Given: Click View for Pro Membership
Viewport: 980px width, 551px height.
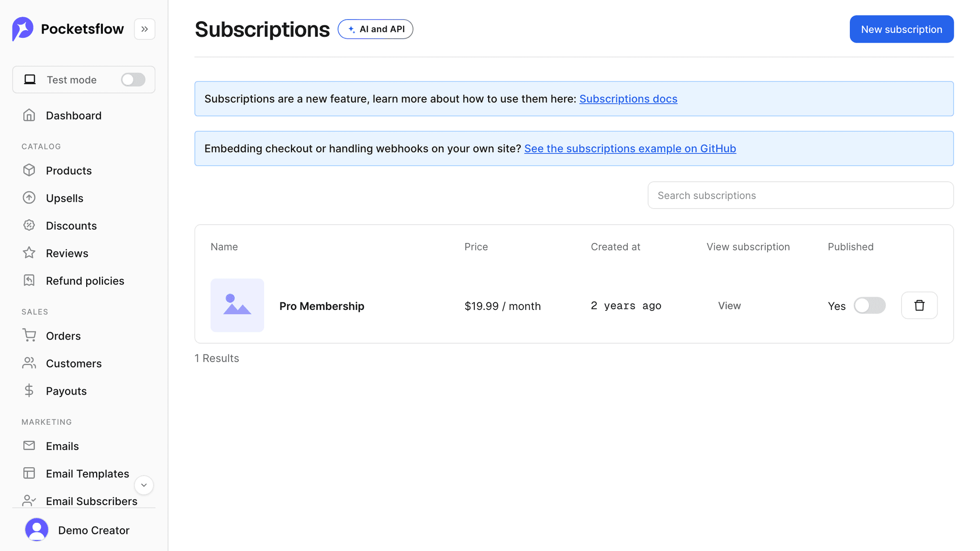Looking at the screenshot, I should 729,306.
